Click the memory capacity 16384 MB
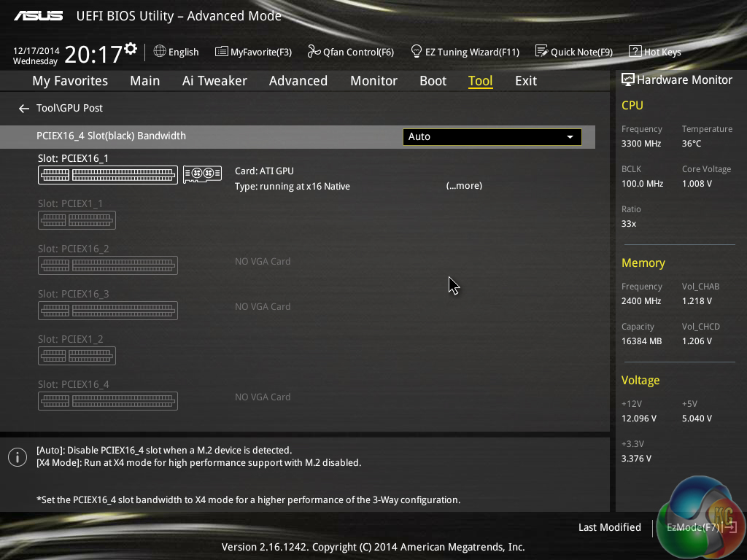This screenshot has height=560, width=747. (641, 341)
